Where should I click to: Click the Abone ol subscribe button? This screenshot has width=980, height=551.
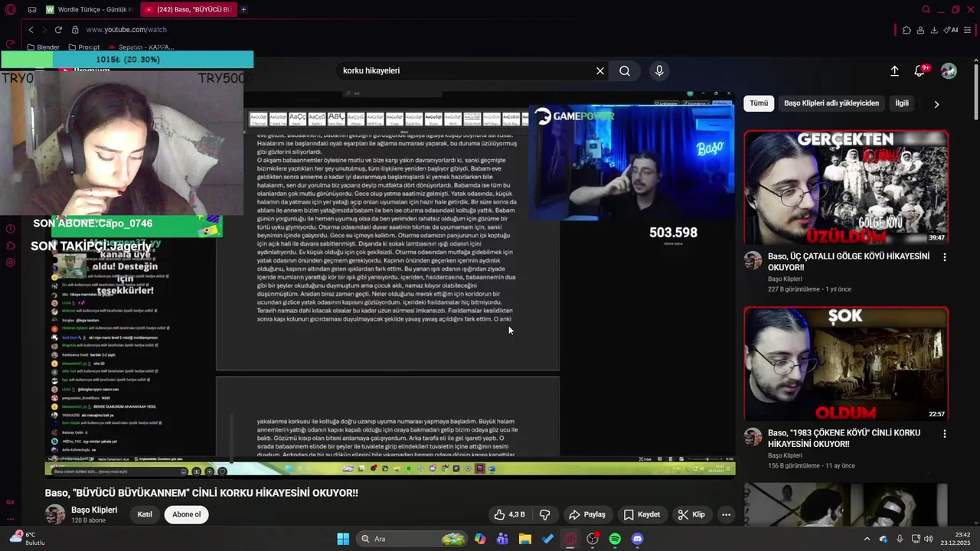[x=186, y=514]
